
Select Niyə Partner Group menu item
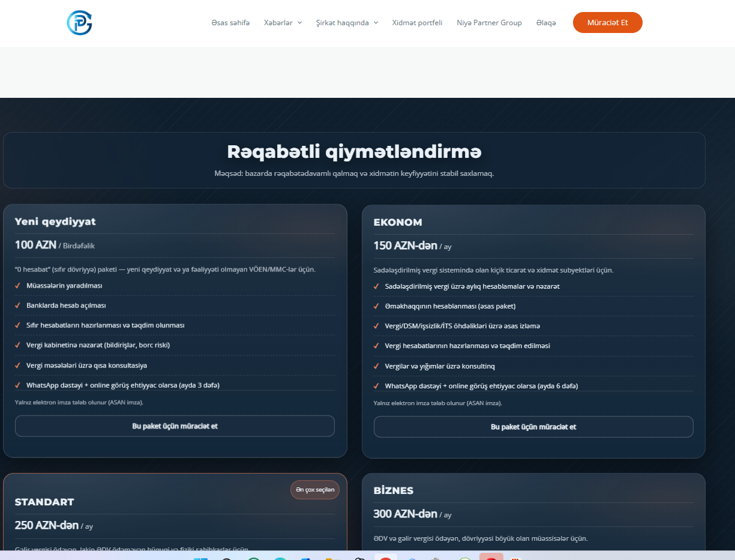tap(489, 23)
